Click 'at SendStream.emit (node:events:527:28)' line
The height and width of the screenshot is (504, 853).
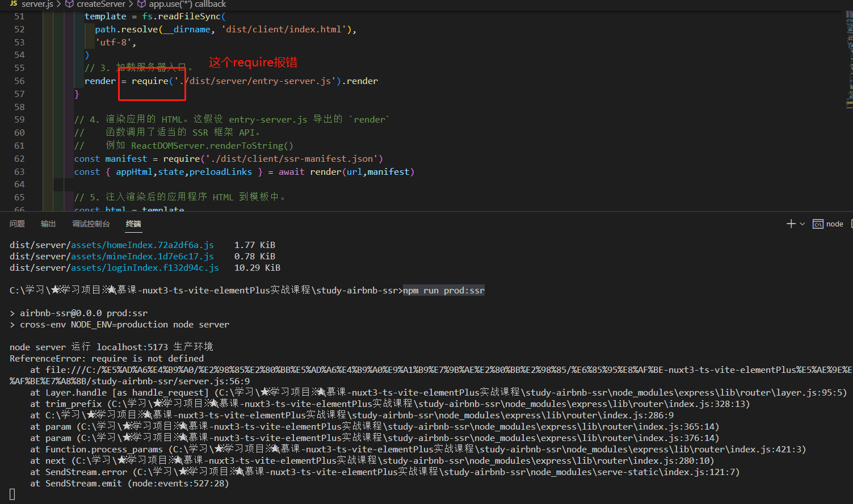coord(129,483)
